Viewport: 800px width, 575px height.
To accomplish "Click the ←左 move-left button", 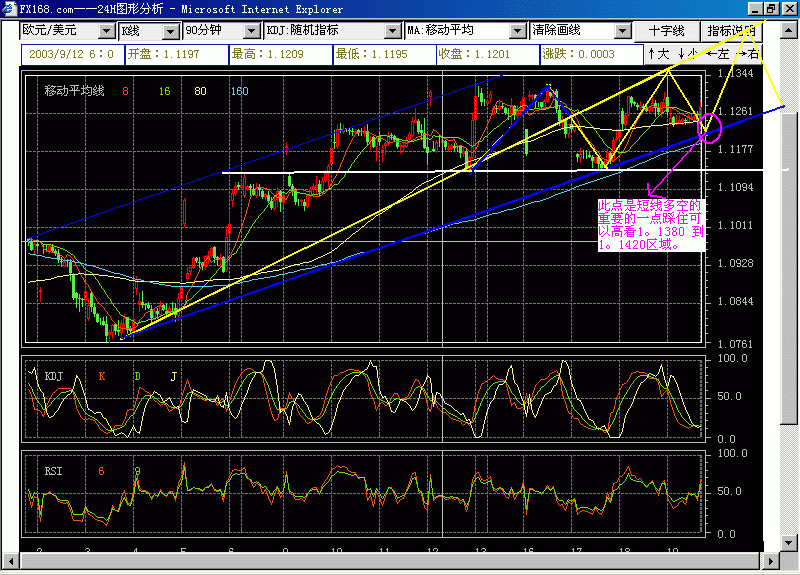I will pyautogui.click(x=718, y=54).
